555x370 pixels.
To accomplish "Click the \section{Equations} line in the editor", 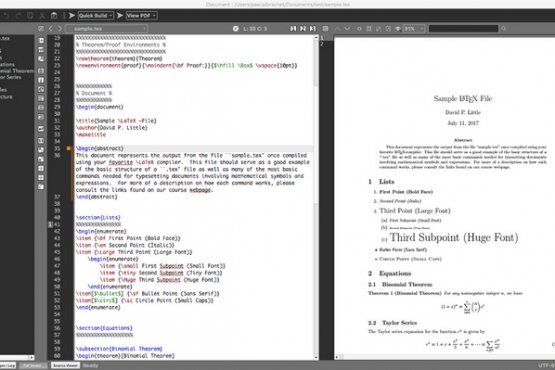I will tap(104, 328).
